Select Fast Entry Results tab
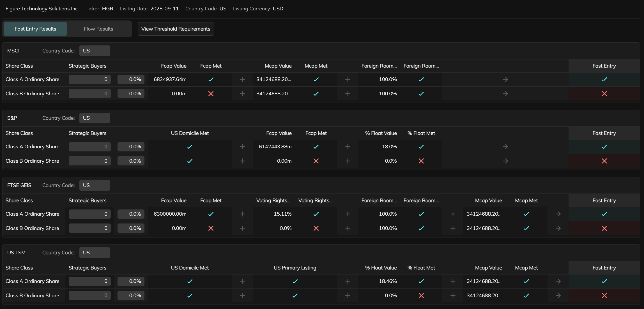644x309 pixels. point(35,29)
